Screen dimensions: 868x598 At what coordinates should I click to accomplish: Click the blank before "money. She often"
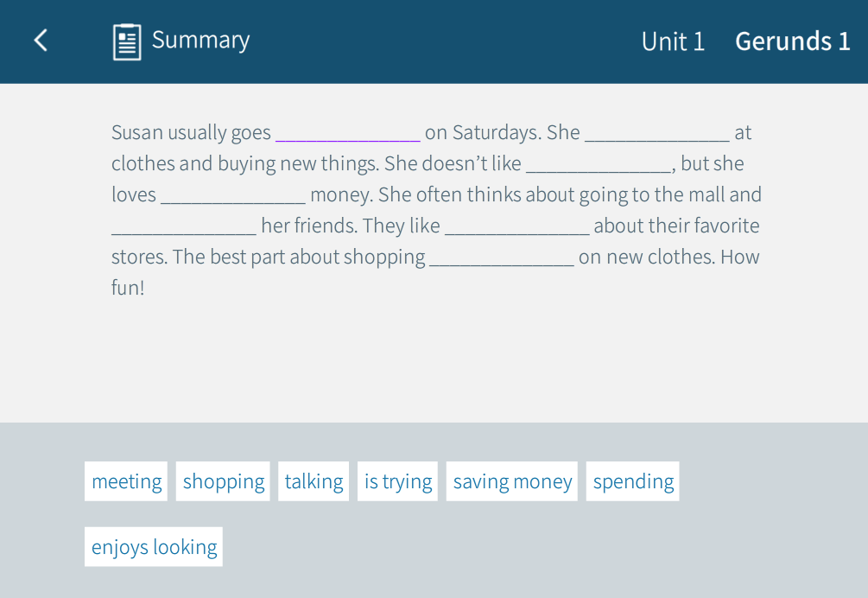[233, 195]
